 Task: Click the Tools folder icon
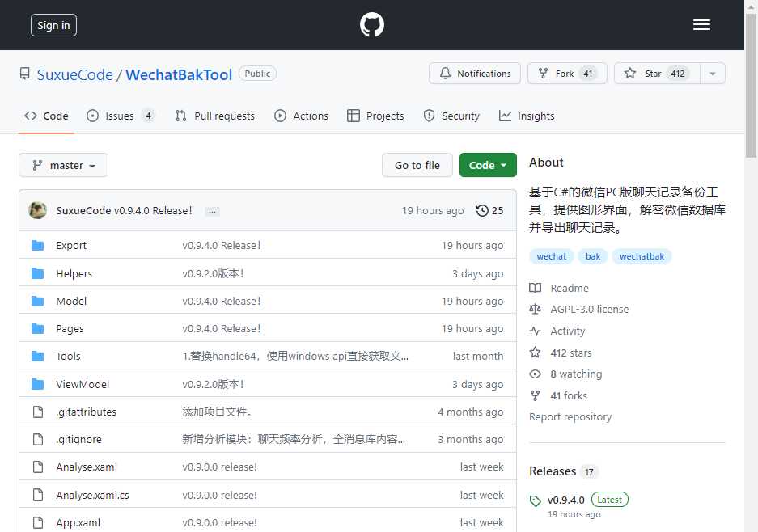click(38, 356)
